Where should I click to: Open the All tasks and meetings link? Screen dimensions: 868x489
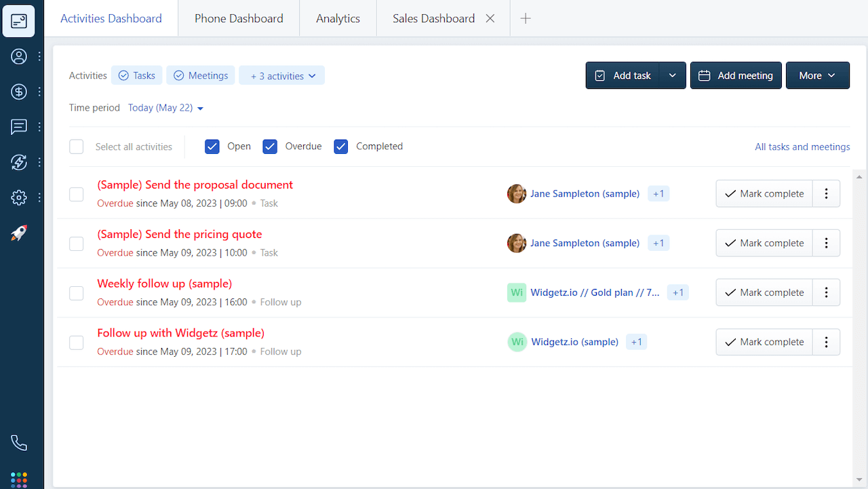click(802, 146)
